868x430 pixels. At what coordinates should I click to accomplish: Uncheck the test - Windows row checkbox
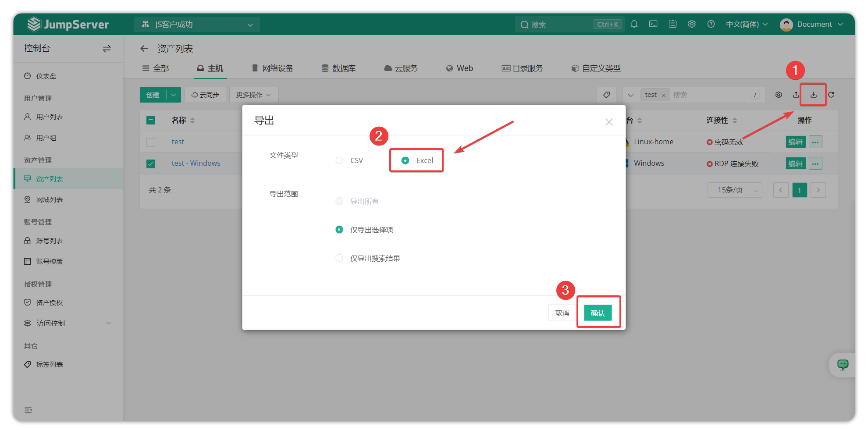click(x=151, y=163)
